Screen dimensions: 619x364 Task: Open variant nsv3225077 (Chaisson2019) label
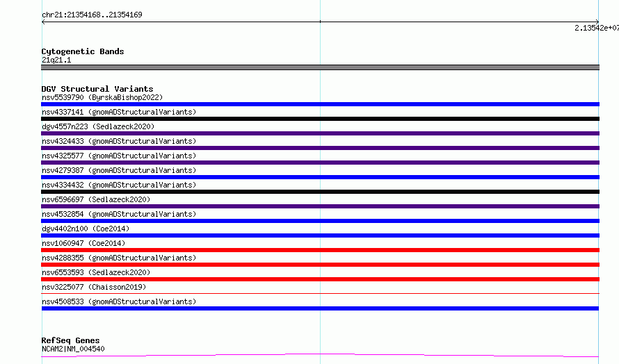(94, 287)
